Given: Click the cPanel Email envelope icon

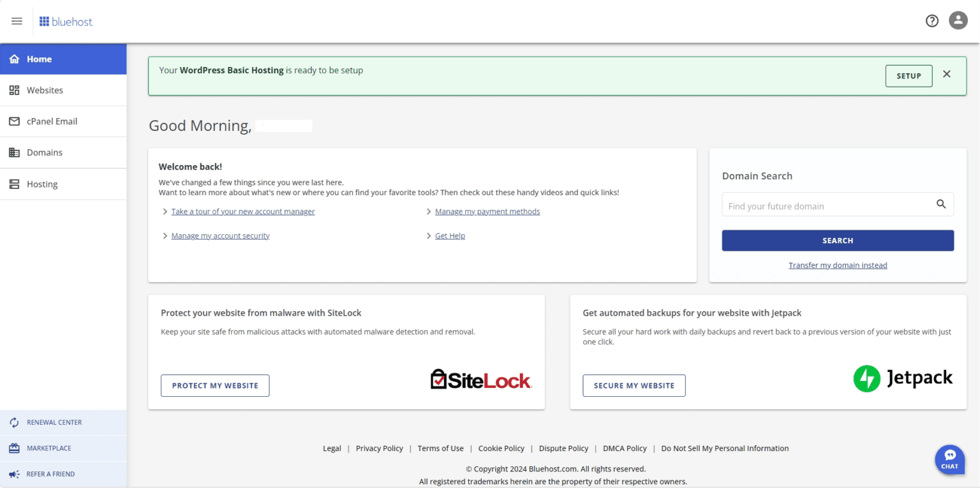Looking at the screenshot, I should (13, 121).
